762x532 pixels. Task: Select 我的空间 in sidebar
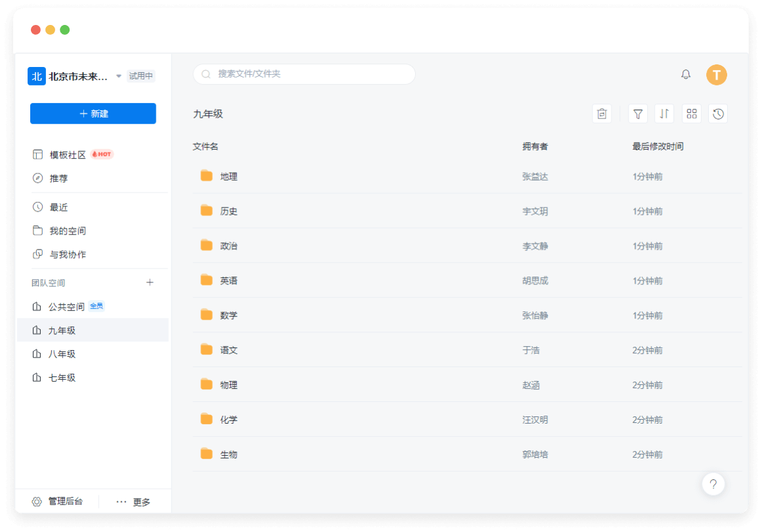pos(68,231)
